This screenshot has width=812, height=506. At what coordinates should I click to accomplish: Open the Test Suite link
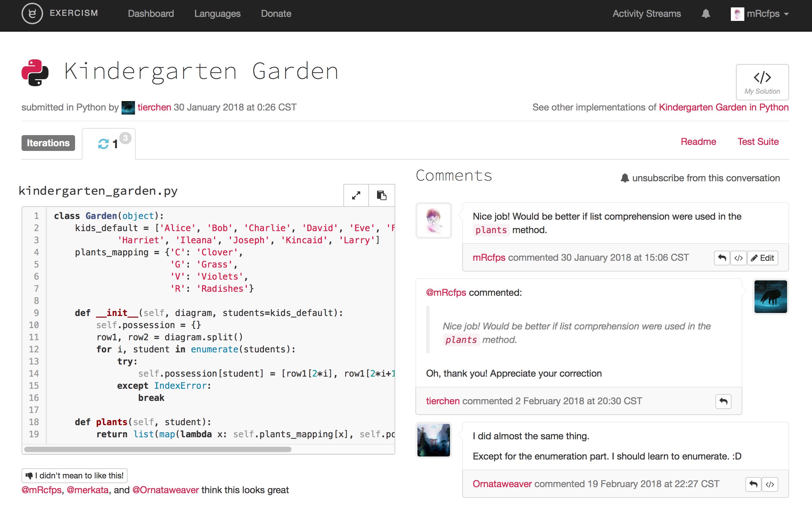click(x=758, y=141)
